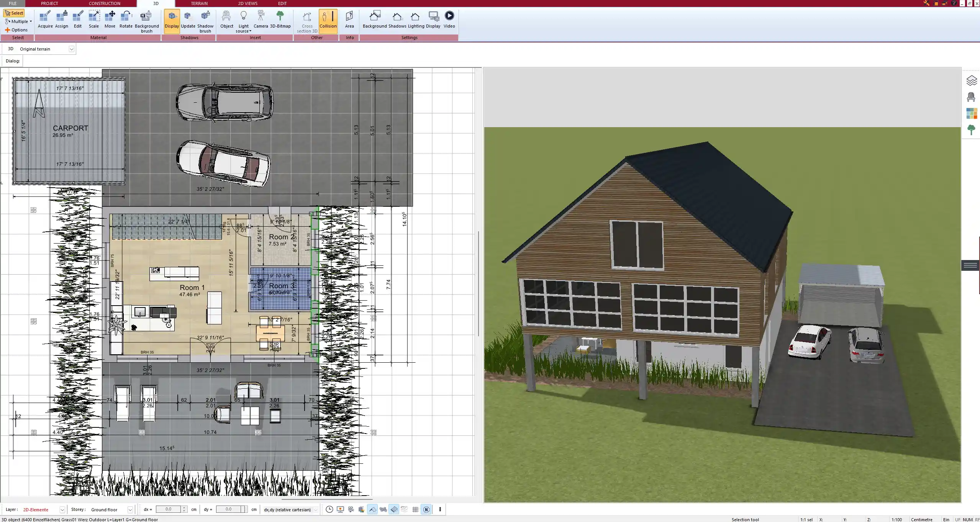980x522 pixels.
Task: Insert a 3D-Bitmap tree icon
Action: (x=280, y=20)
